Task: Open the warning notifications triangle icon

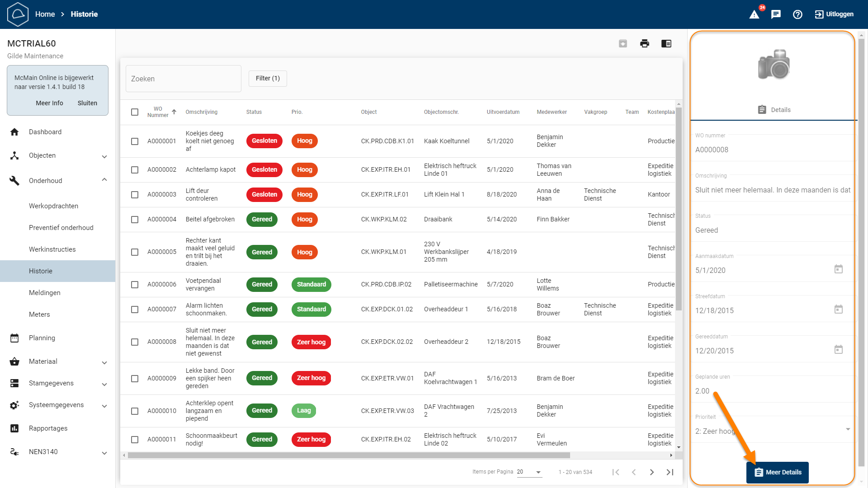Action: [x=754, y=14]
